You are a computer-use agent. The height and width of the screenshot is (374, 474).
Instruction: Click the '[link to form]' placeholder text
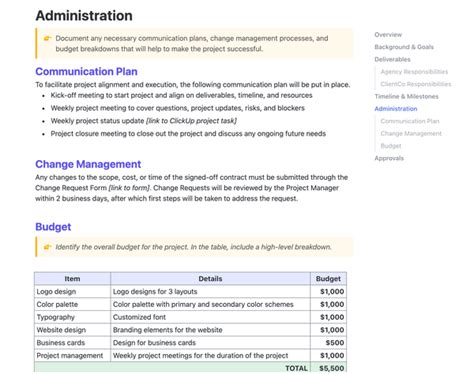click(x=129, y=188)
